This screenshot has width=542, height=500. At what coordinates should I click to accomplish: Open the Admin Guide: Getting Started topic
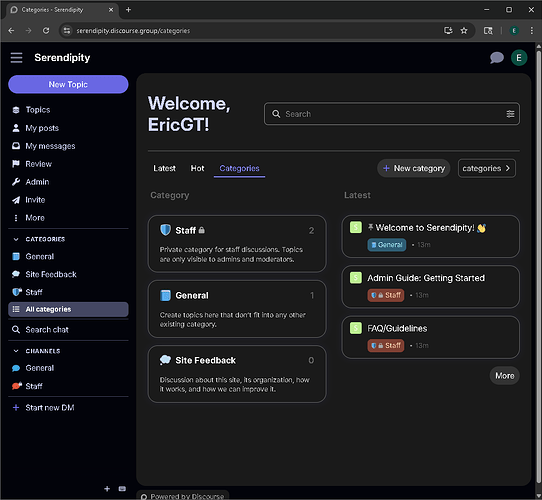pyautogui.click(x=426, y=278)
